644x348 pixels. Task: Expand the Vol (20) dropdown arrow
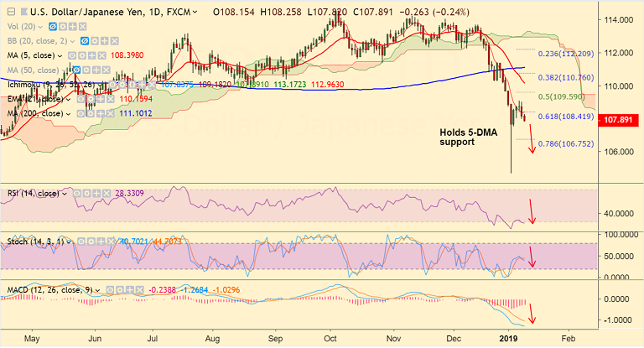40,27
